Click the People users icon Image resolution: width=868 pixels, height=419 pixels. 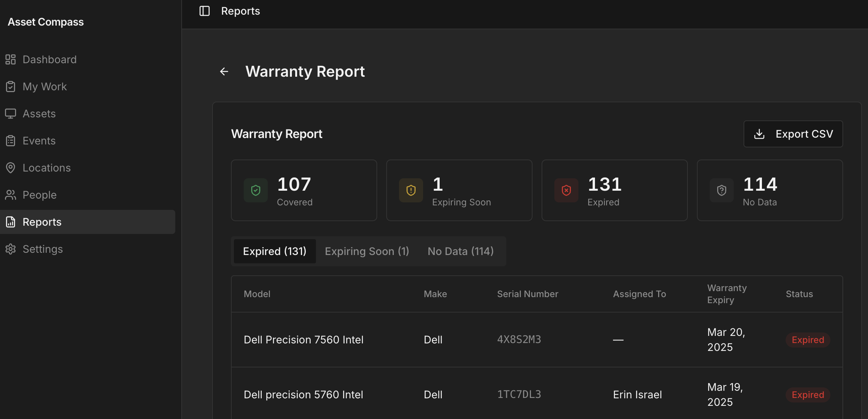point(11,195)
